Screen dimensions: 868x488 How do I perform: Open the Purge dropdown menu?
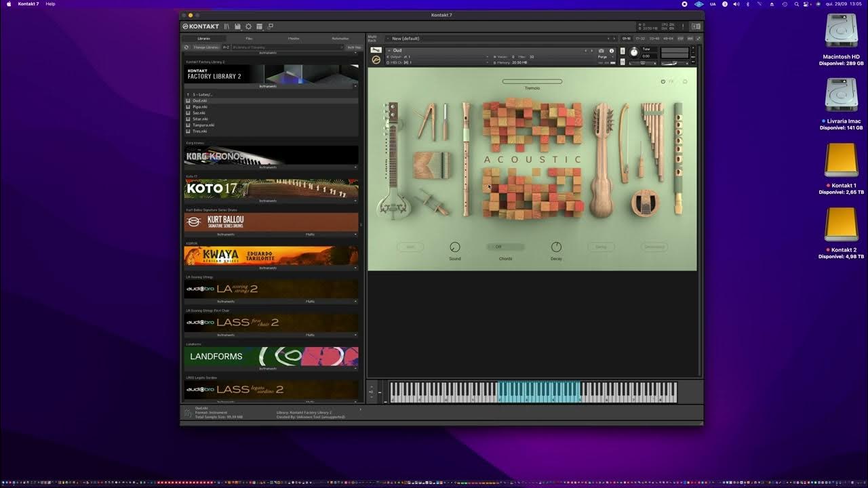point(605,57)
